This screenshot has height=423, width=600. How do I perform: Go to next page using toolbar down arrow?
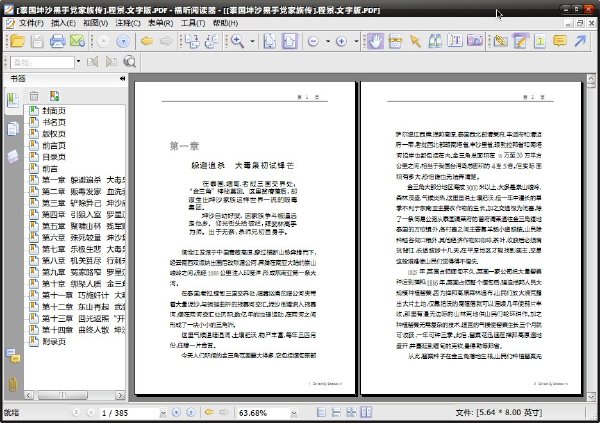click(x=123, y=41)
